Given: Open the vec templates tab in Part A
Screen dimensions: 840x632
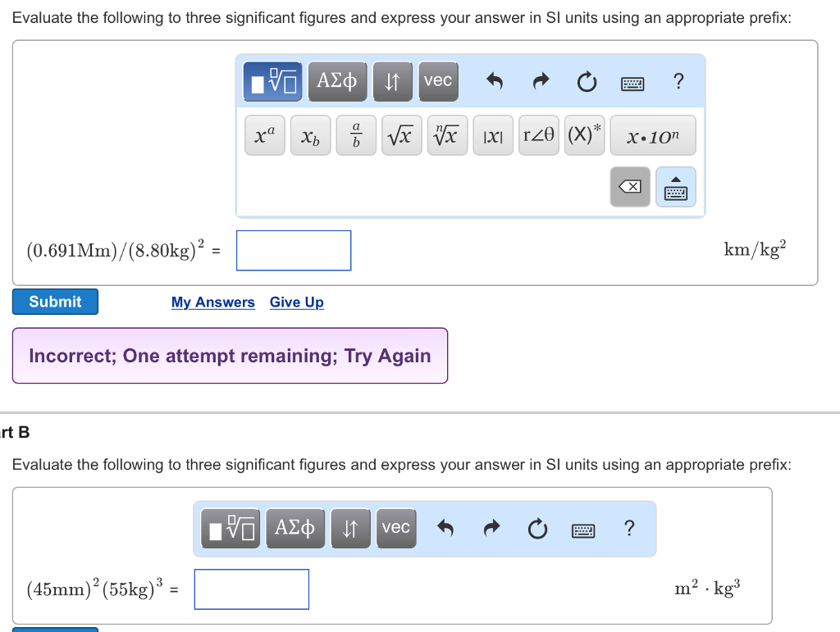Looking at the screenshot, I should coord(438,81).
